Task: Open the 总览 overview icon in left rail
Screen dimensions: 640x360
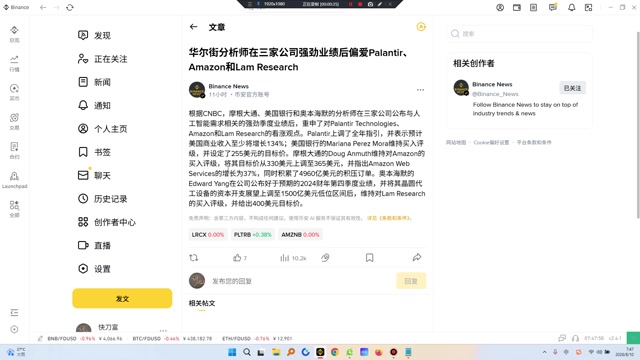Action: [x=14, y=34]
